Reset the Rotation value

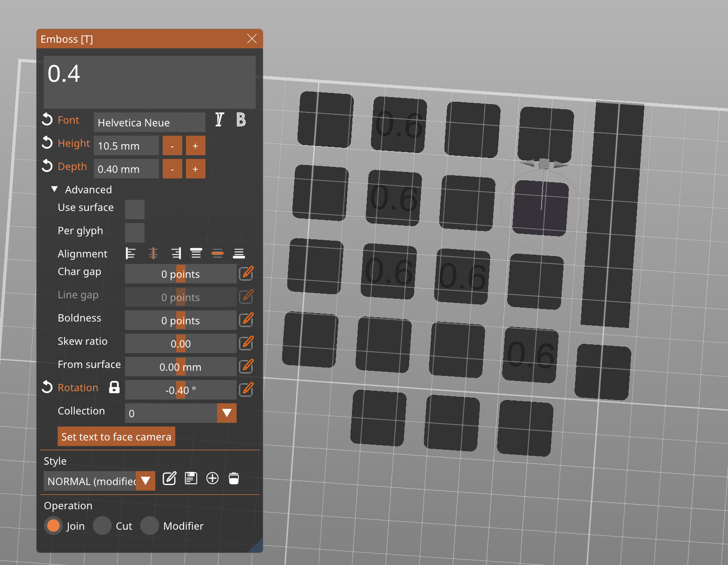(47, 387)
